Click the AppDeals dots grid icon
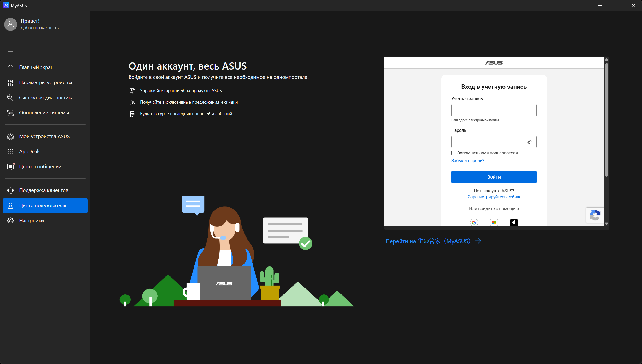 pos(11,152)
